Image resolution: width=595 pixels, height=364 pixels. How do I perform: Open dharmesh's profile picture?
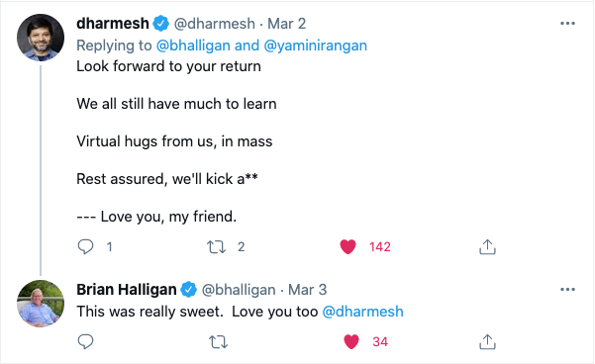click(41, 38)
